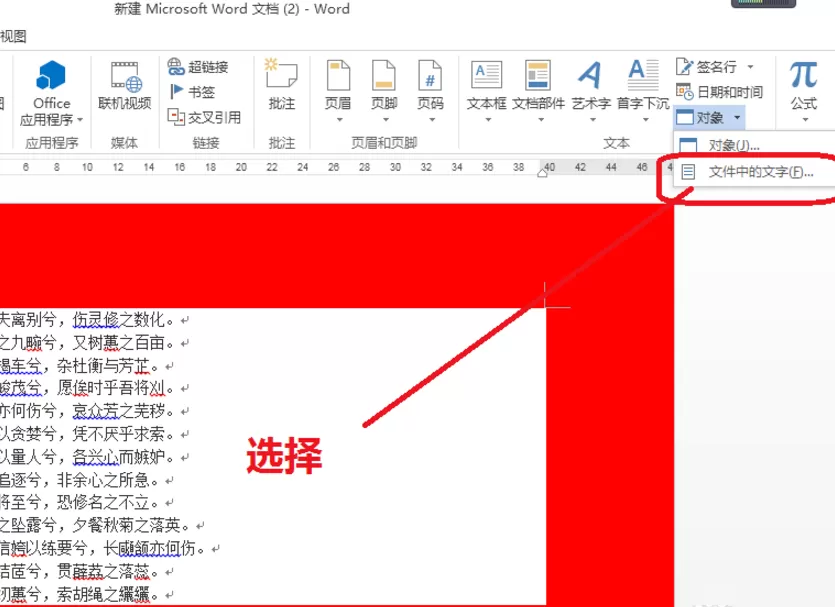This screenshot has width=835, height=607.
Task: Expand the 艺术字 dropdown arrow
Action: (x=593, y=120)
